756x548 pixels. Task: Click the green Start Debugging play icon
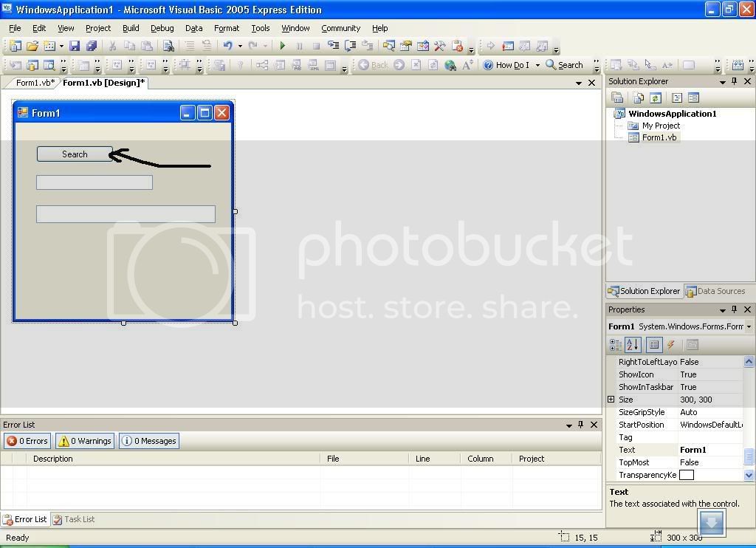(282, 46)
